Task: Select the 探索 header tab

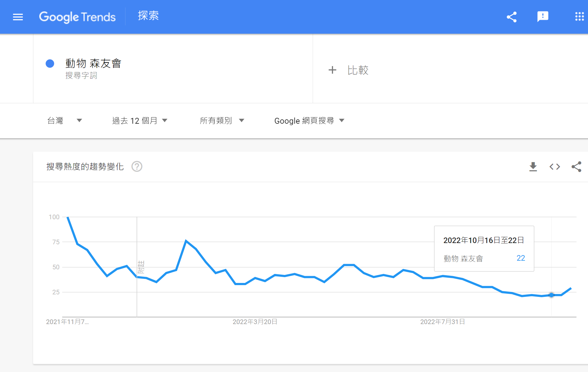Action: tap(148, 16)
